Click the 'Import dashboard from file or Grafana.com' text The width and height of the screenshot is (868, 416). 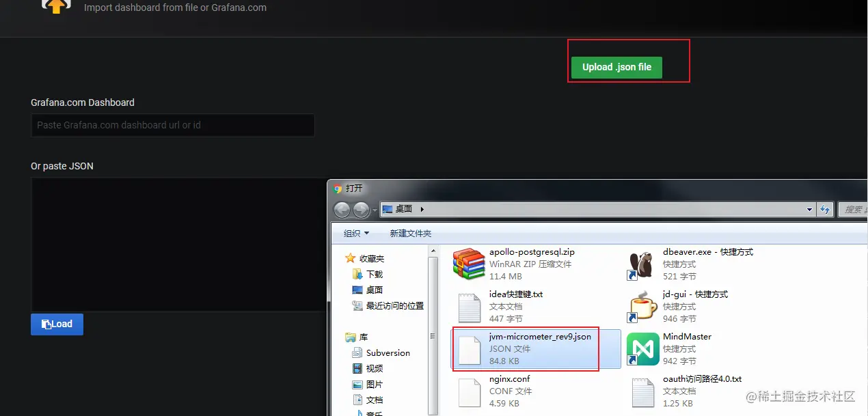[x=175, y=8]
